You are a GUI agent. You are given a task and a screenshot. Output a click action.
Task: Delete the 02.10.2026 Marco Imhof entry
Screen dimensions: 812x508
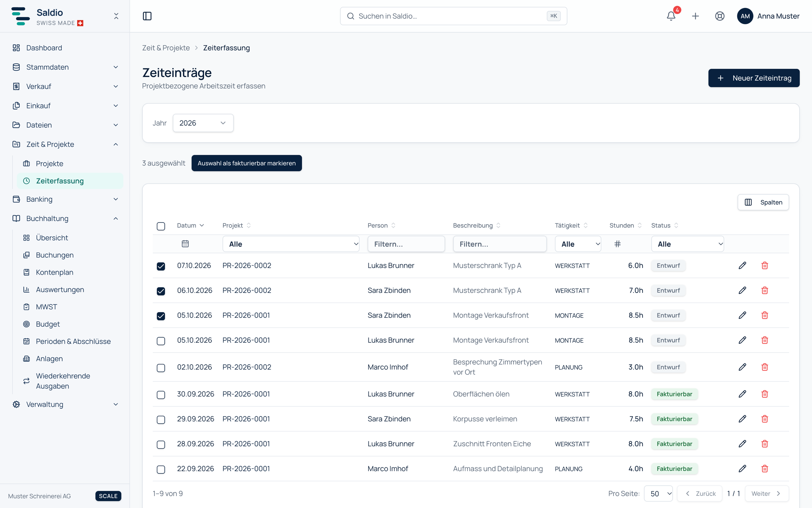[x=765, y=367]
